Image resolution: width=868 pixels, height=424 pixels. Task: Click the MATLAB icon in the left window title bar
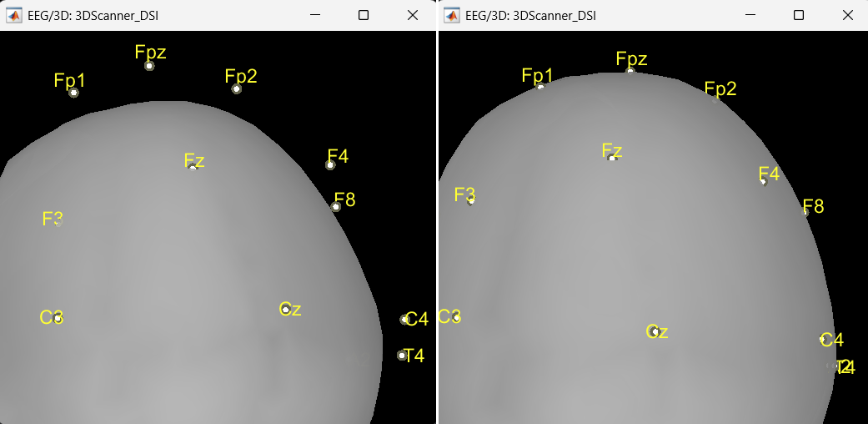click(14, 15)
